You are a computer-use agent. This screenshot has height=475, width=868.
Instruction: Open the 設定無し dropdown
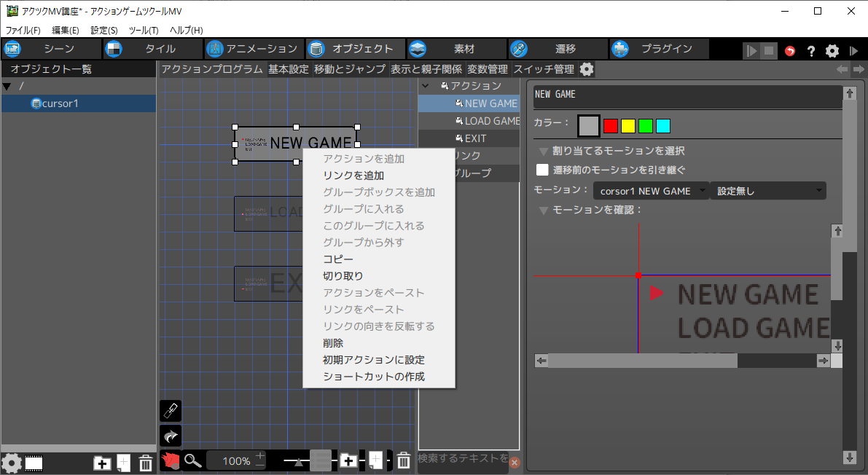tap(767, 191)
